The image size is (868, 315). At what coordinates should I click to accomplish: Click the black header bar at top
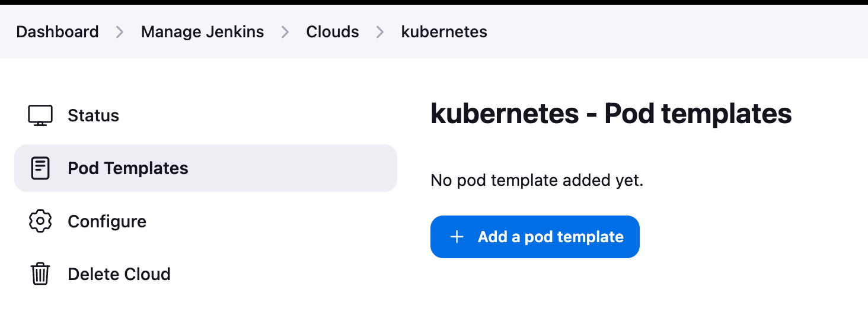click(434, 2)
